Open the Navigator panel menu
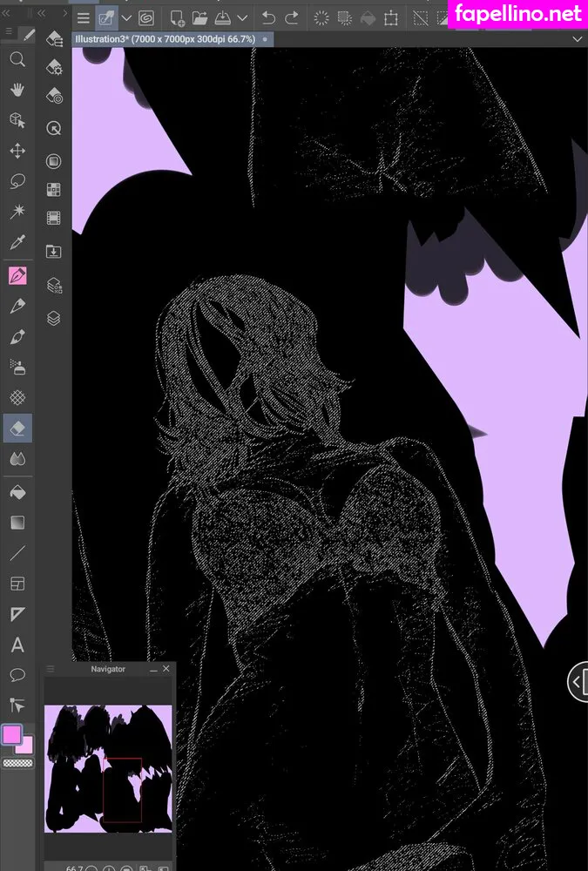The height and width of the screenshot is (871, 588). [x=51, y=669]
